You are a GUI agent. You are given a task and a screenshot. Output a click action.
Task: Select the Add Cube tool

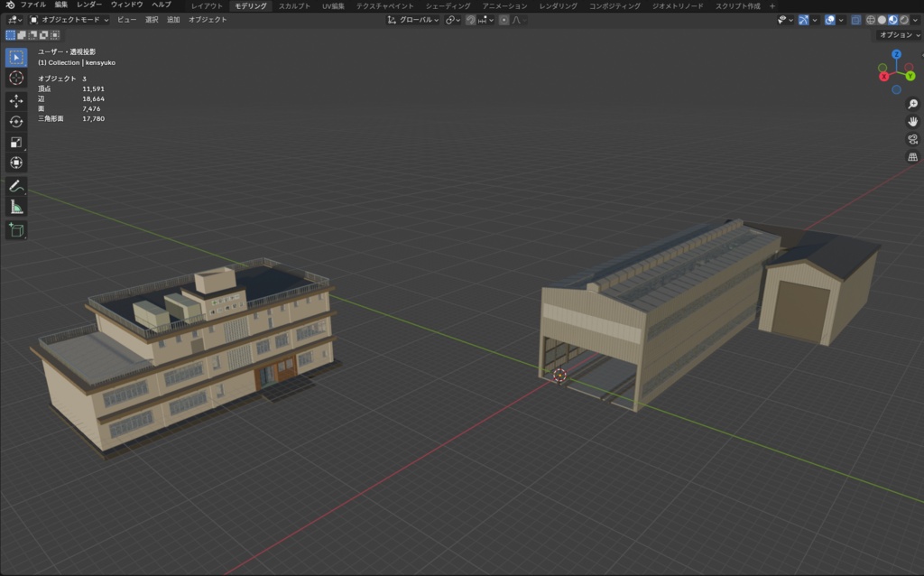(x=16, y=230)
